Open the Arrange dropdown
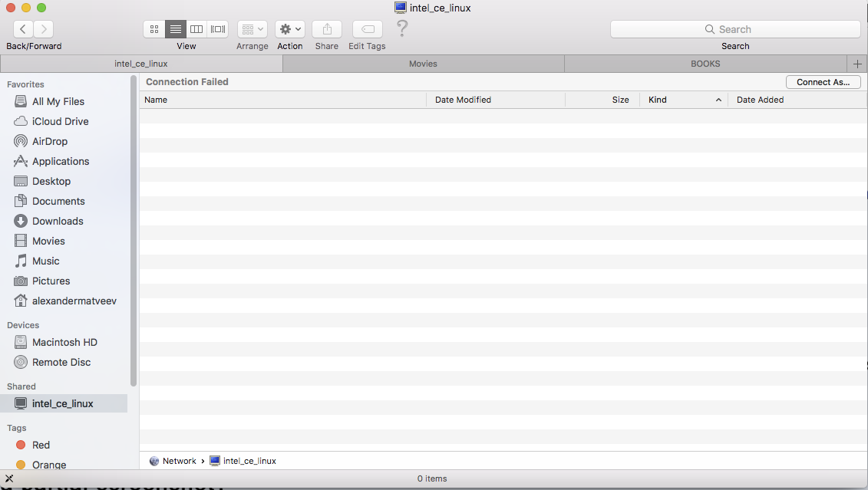 pos(252,29)
